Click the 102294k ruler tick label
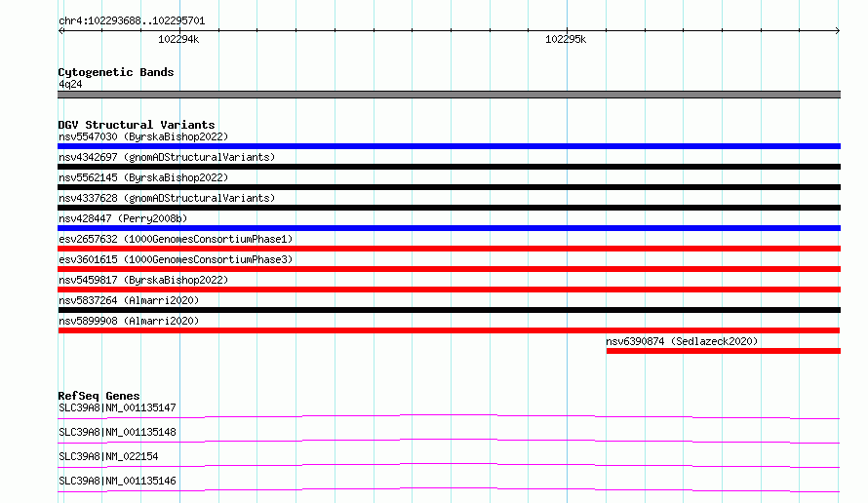The width and height of the screenshot is (868, 503). point(178,39)
